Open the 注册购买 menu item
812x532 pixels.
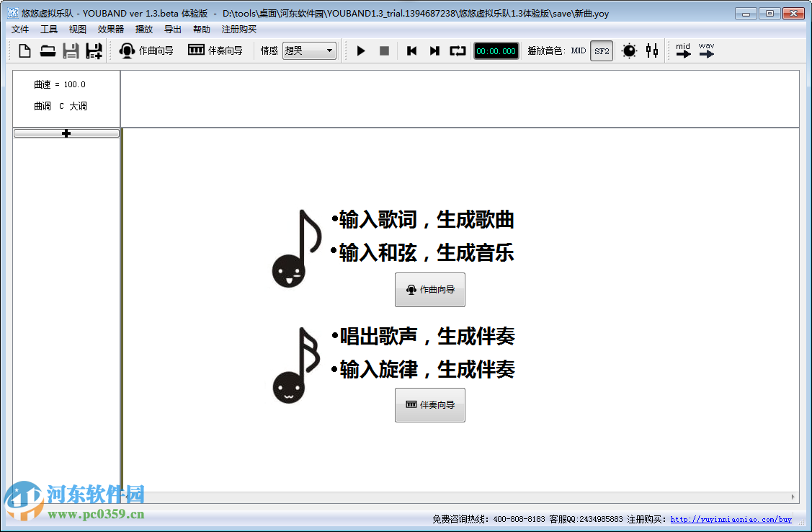coord(238,29)
